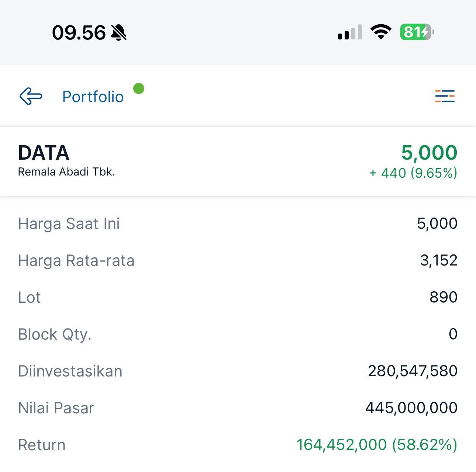Tap the battery indicator icon

point(417,32)
